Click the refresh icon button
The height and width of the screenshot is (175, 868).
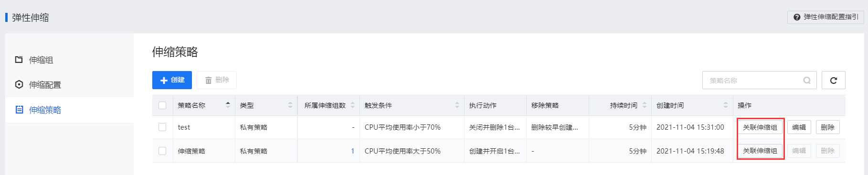point(833,80)
